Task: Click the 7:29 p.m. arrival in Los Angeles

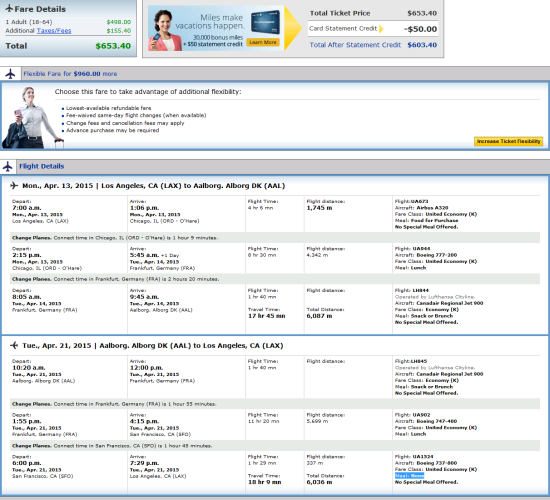Action: coord(145,463)
